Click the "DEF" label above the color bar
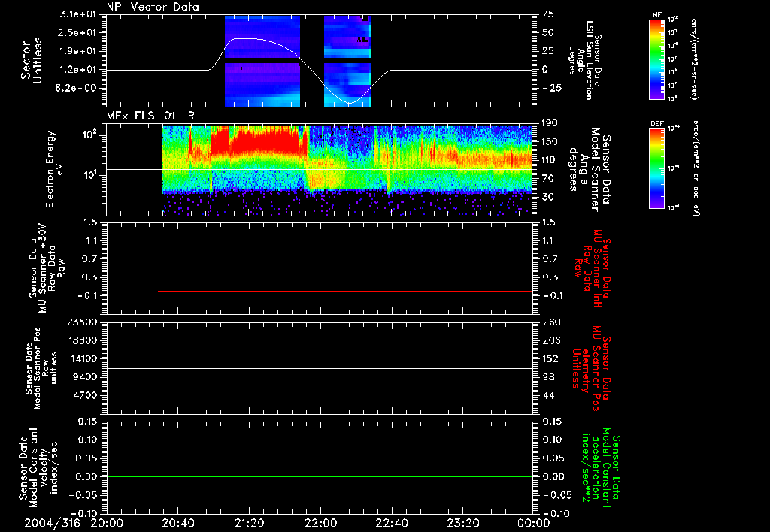This screenshot has width=770, height=532. (656, 124)
